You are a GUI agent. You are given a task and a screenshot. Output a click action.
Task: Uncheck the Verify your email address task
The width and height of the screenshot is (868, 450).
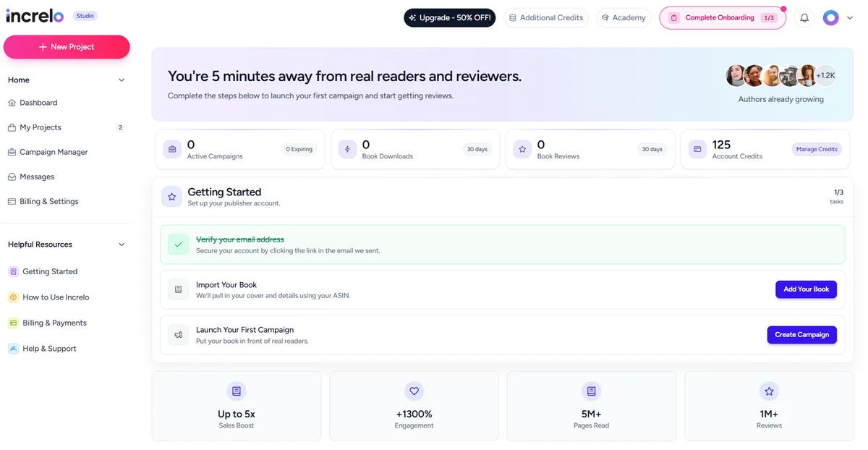(x=178, y=245)
